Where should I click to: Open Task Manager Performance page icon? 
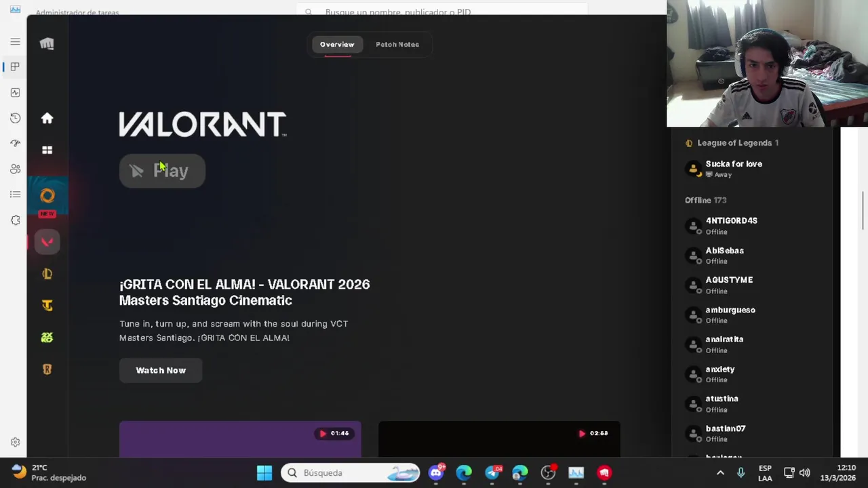(15, 92)
